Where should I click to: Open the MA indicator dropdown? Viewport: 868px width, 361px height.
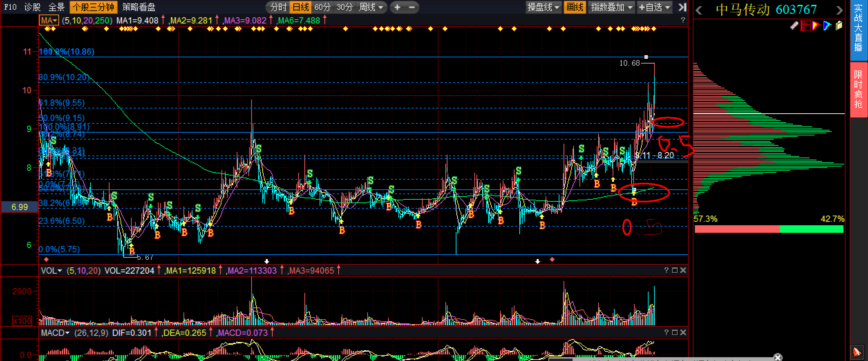coord(49,20)
